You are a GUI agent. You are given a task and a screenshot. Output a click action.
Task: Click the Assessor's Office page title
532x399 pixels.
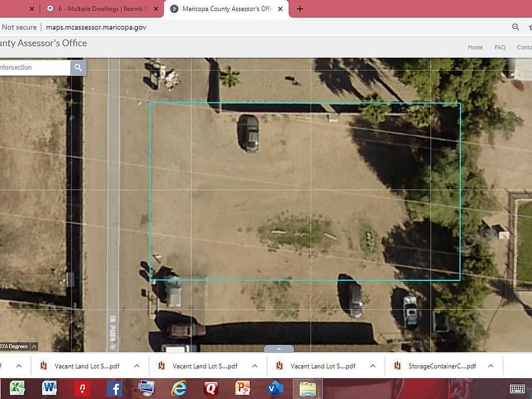coord(43,43)
